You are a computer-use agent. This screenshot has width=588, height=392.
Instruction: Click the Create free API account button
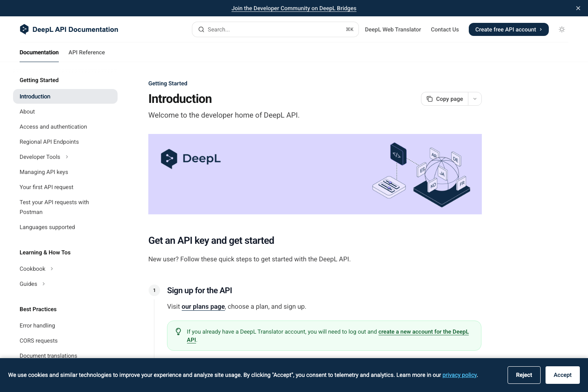point(508,29)
